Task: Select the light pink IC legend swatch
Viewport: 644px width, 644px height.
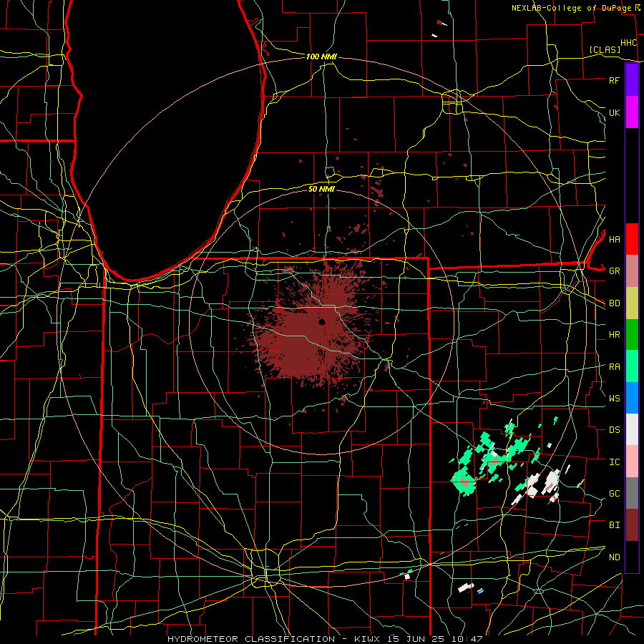Action: (x=632, y=462)
